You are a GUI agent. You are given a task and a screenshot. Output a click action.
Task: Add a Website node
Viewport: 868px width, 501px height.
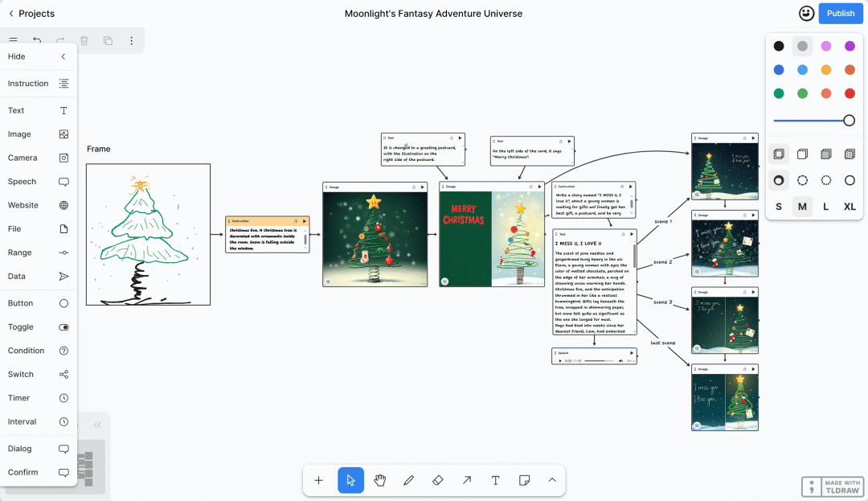coord(39,205)
